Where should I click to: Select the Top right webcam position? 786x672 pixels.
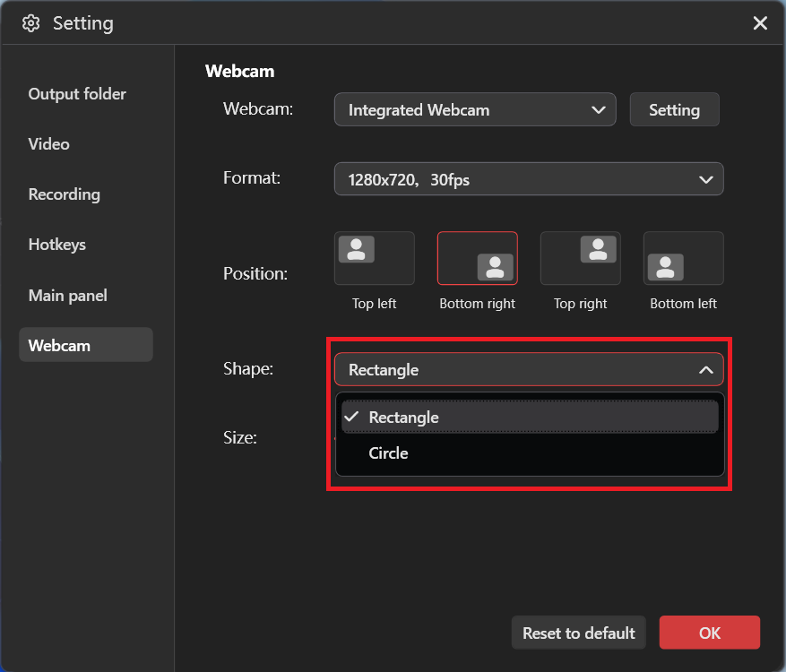[580, 258]
